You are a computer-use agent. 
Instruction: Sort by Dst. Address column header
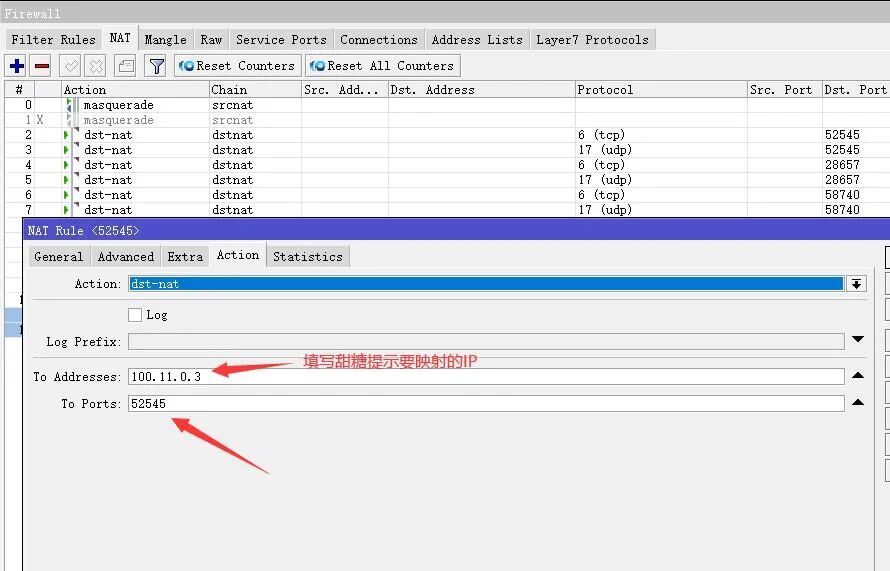[x=481, y=90]
